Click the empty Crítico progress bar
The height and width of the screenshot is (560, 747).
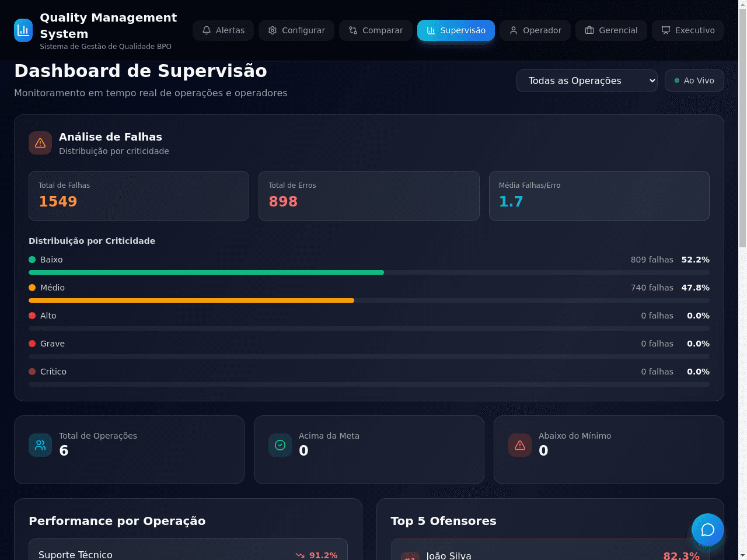coord(369,384)
